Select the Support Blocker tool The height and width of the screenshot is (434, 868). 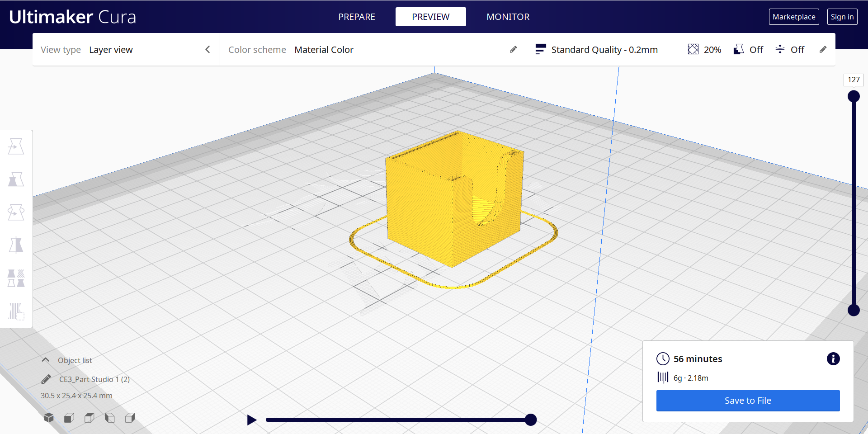(16, 311)
